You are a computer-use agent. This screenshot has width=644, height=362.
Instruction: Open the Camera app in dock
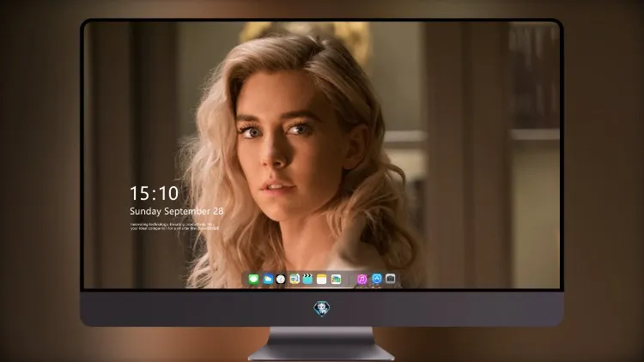click(x=390, y=279)
